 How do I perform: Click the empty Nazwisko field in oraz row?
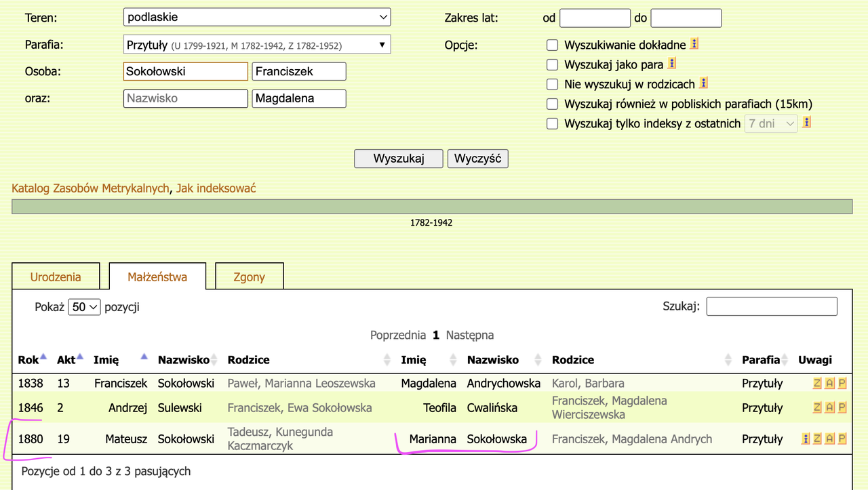coord(186,98)
